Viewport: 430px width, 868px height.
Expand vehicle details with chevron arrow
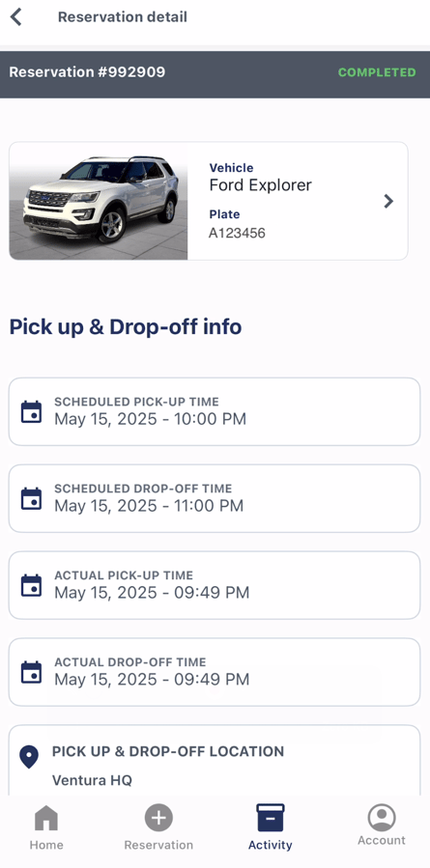(x=388, y=201)
